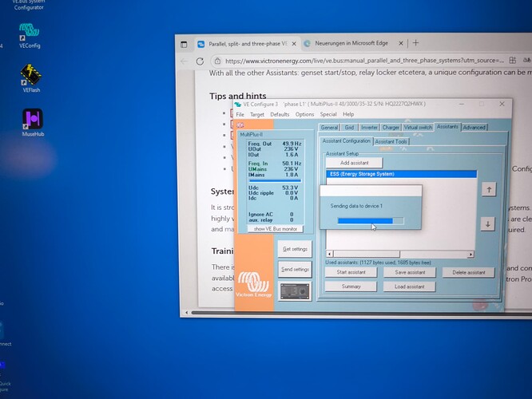This screenshot has height=399, width=532.
Task: Switch to the Virtual switch tab
Action: tap(418, 128)
